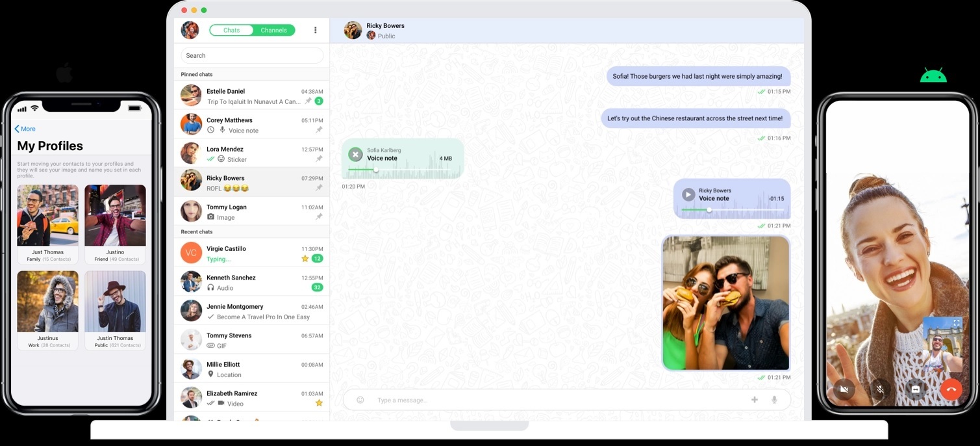The height and width of the screenshot is (446, 980).
Task: Cancel Sofia Karlberg voice note download
Action: (355, 155)
